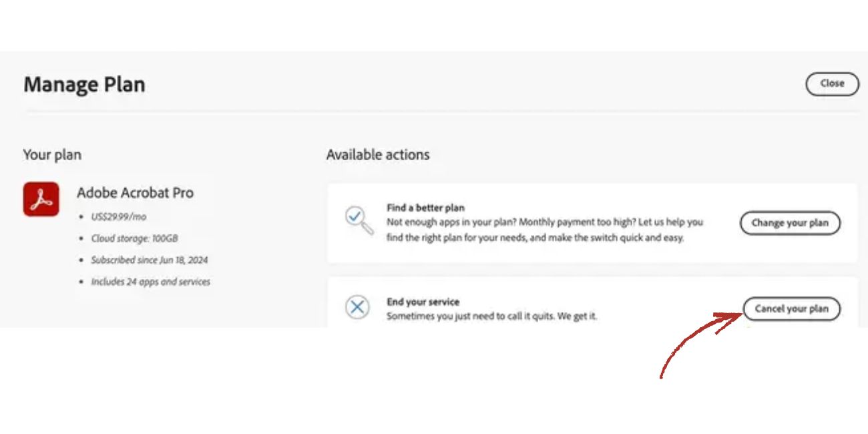Click the Cloud storage: 100GB line
This screenshot has width=868, height=434.
click(134, 238)
